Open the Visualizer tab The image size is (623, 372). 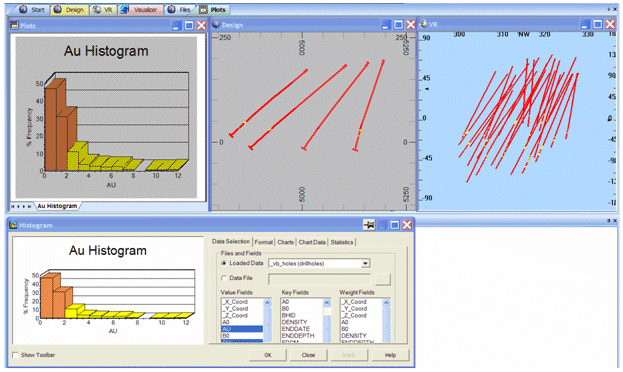(x=141, y=10)
